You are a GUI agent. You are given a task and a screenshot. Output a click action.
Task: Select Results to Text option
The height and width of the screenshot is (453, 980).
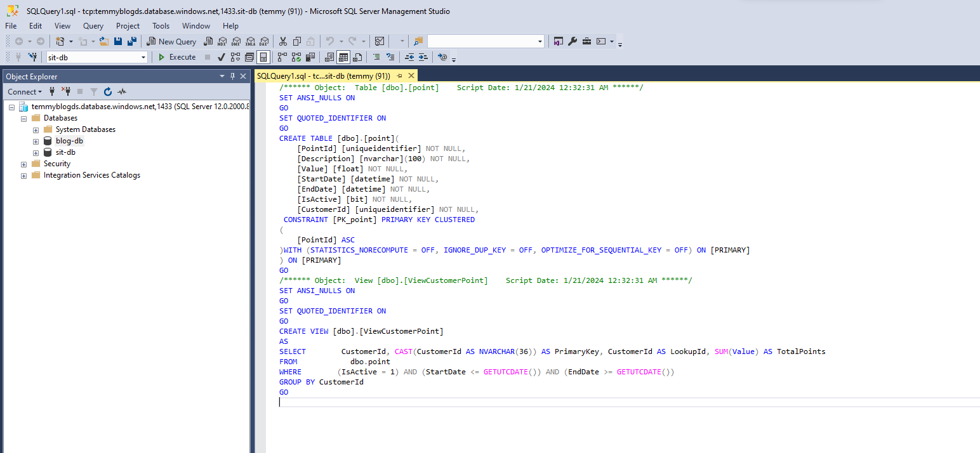tap(329, 57)
